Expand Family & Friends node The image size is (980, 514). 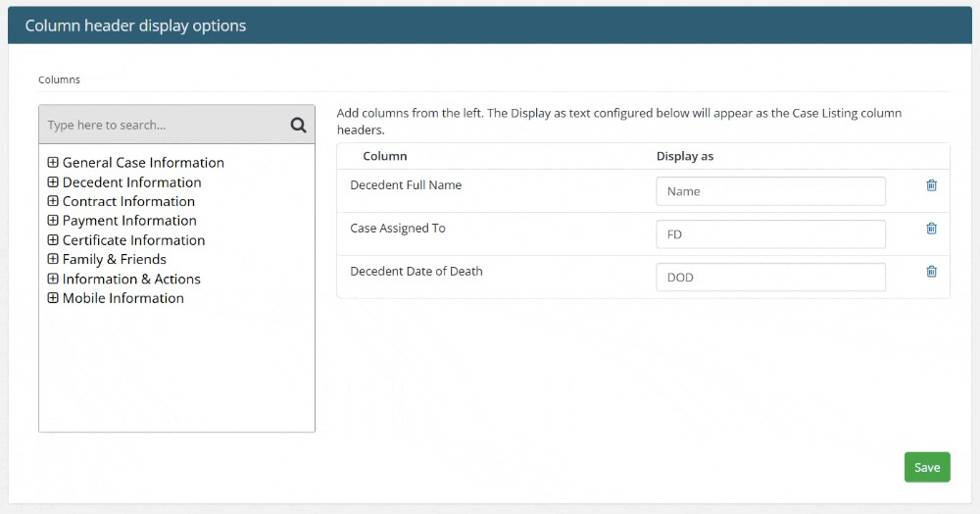(x=53, y=259)
